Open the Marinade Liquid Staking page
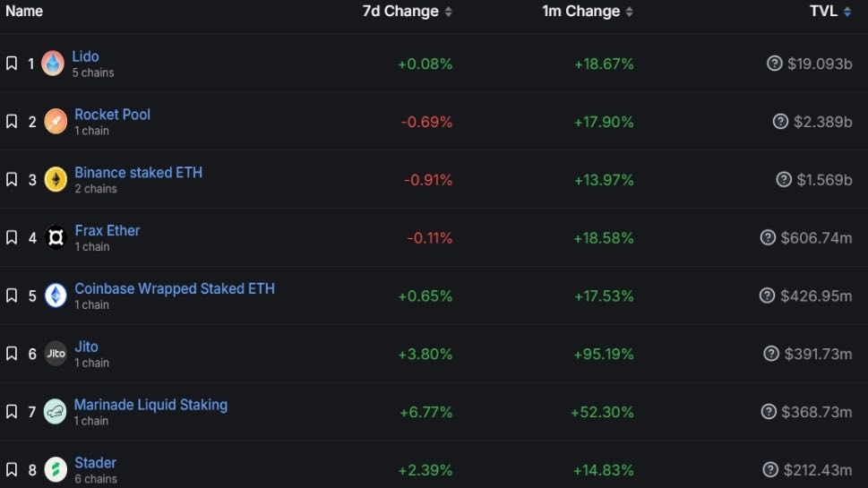868x488 pixels. [150, 405]
